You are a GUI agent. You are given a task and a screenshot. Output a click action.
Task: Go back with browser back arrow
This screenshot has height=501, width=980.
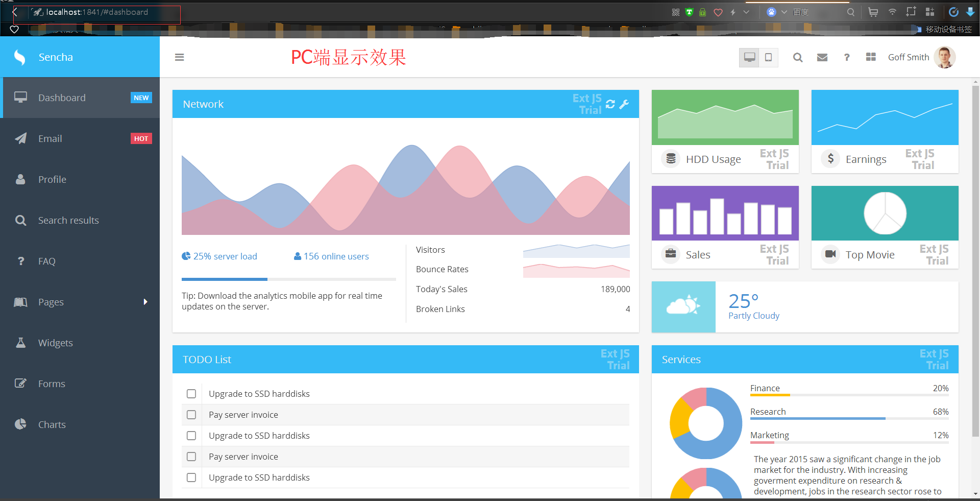[15, 12]
